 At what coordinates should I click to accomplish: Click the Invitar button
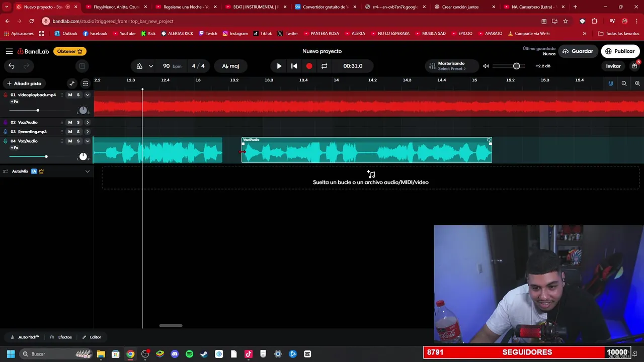(613, 66)
